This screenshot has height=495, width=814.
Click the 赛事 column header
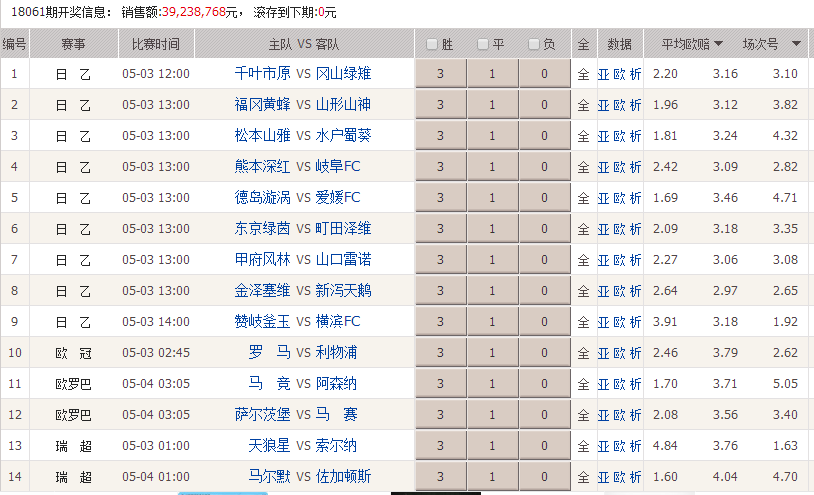click(74, 44)
